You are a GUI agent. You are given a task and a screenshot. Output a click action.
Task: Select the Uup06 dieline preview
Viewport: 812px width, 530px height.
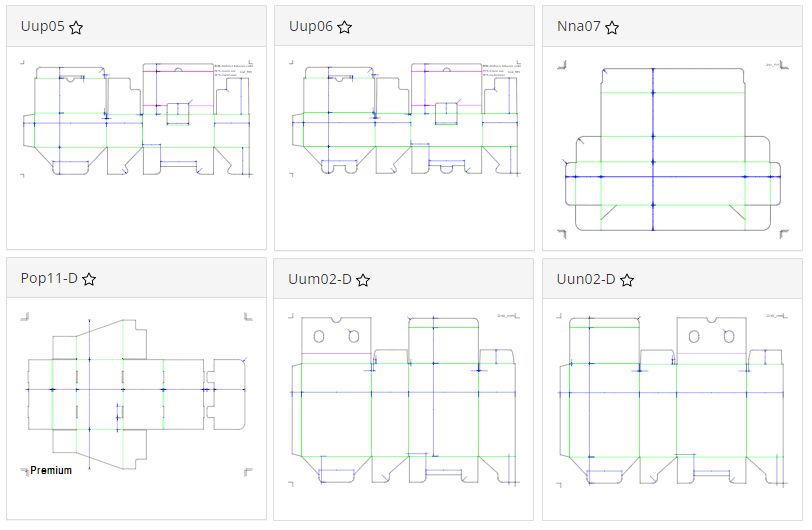[405, 119]
